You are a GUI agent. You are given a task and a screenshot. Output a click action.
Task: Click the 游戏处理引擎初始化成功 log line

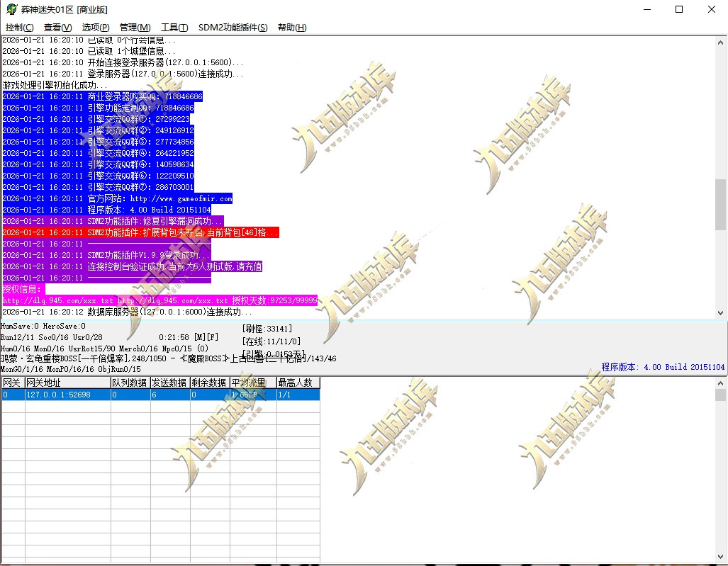coord(55,86)
